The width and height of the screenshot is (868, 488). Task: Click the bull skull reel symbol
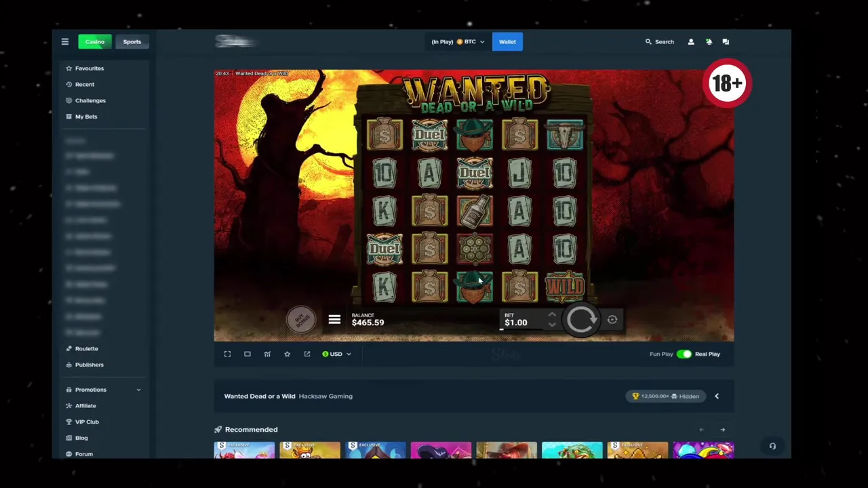565,135
